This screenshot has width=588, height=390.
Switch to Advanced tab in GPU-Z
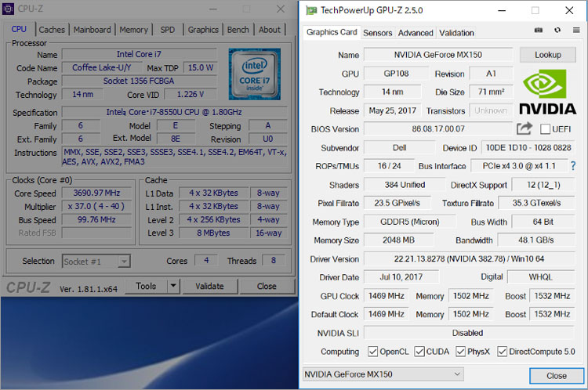point(416,33)
